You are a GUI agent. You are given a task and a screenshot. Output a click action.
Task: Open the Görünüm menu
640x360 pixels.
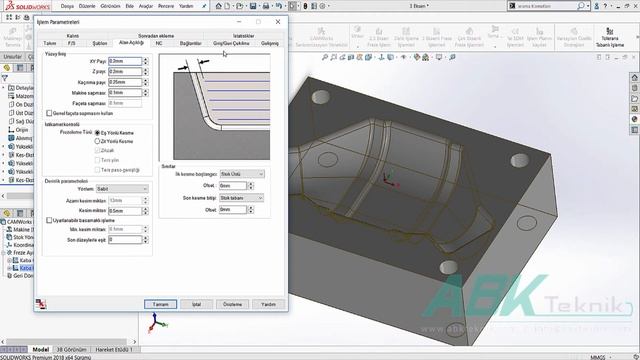110,6
